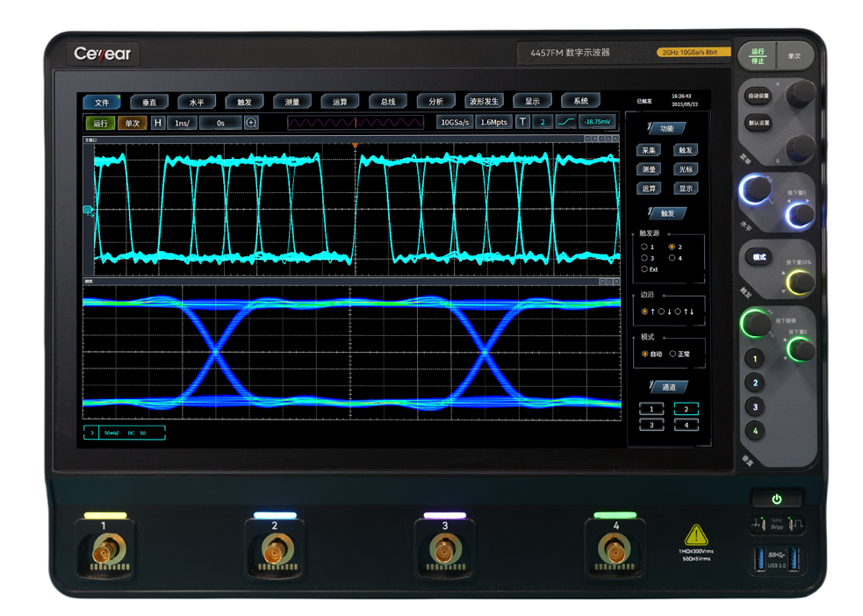Image resolution: width=863 pixels, height=616 pixels.
Task: Click the channel 2 ground level marker
Action: tap(88, 209)
